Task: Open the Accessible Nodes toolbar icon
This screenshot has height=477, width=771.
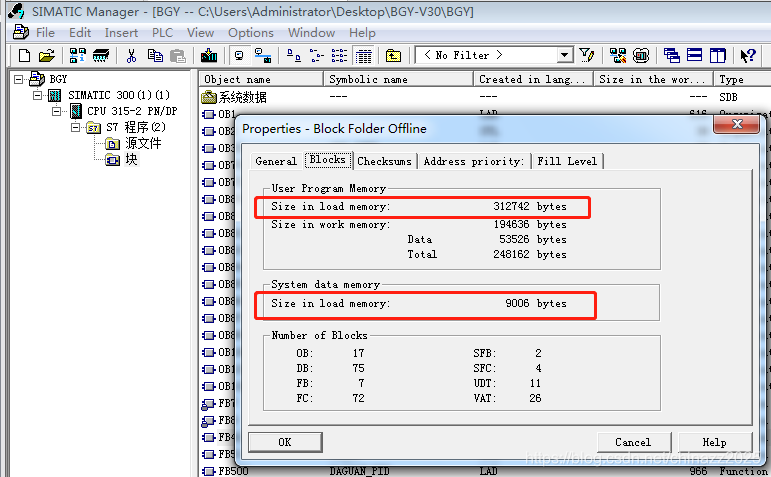Action: (77, 56)
